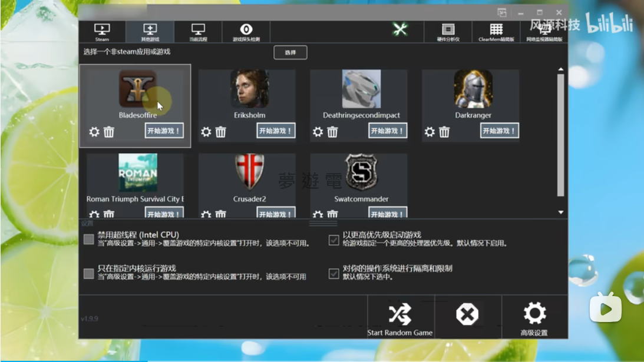Screen dimensions: 644x362
Task: Toggle 对你的操作系统进行隔离和限制 checkbox
Action: (x=333, y=273)
